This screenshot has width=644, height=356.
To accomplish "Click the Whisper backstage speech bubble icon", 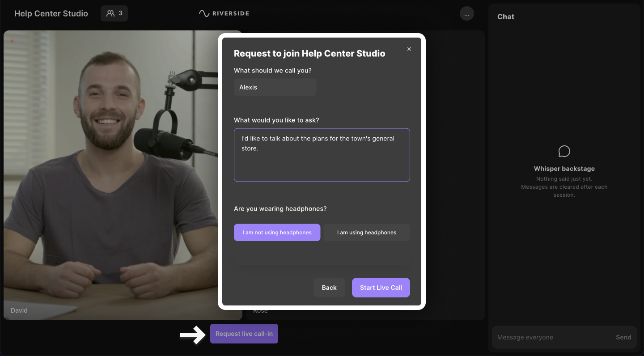I will [564, 151].
